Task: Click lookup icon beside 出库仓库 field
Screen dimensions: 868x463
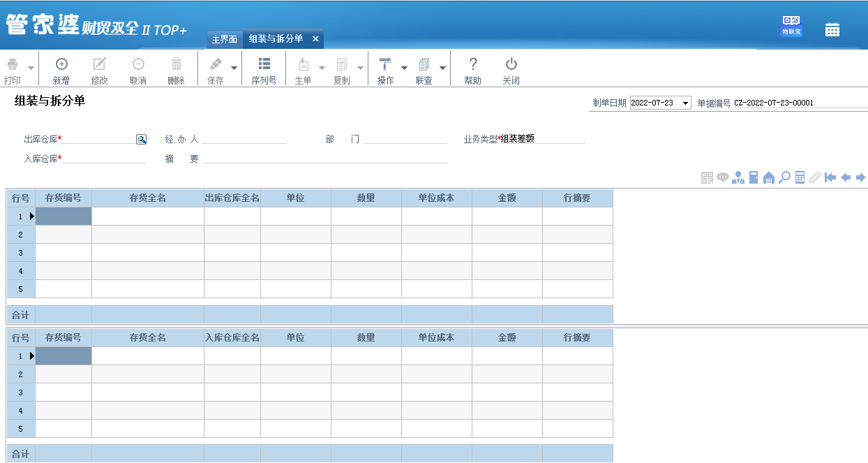Action: [141, 139]
